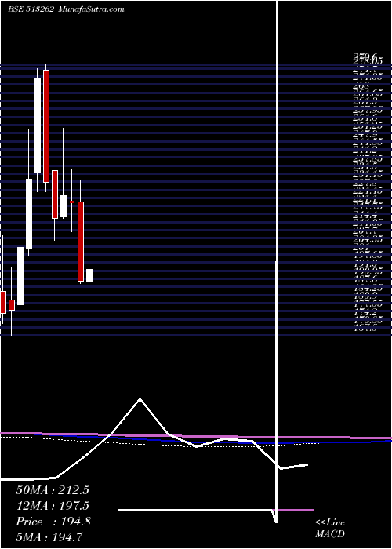
Task: Click the 5MA : 194.7 value
Action: coord(49,536)
